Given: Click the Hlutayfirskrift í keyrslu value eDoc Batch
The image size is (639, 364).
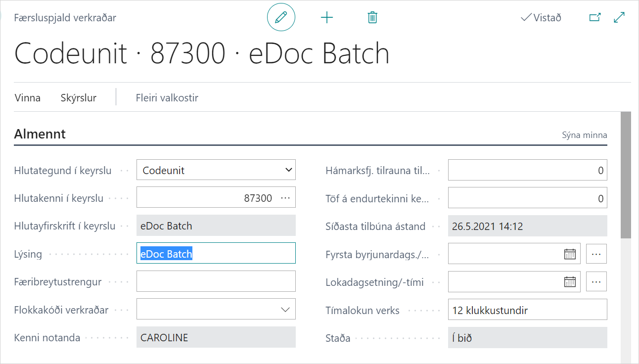Looking at the screenshot, I should pos(216,226).
